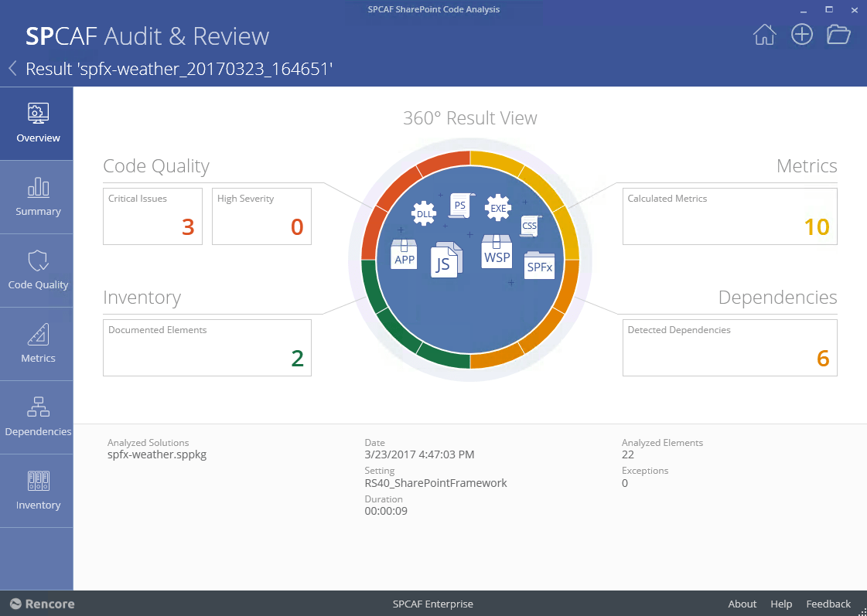Maximize the SPCAF window

pos(829,10)
